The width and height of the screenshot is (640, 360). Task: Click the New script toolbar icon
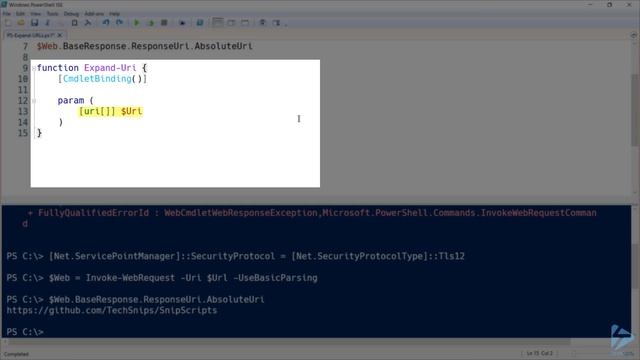(x=8, y=23)
